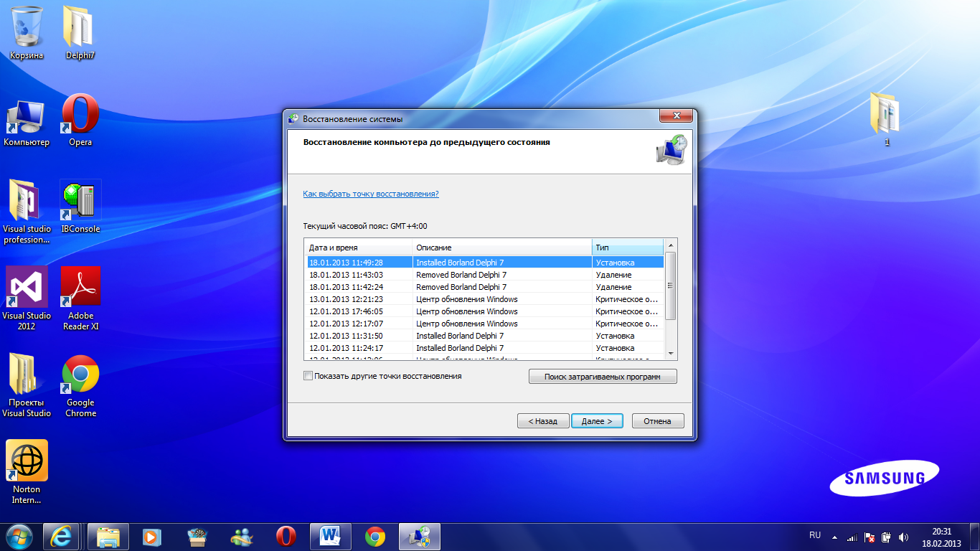Image resolution: width=980 pixels, height=551 pixels.
Task: Click the restore list scrollbar thumb
Action: (671, 286)
